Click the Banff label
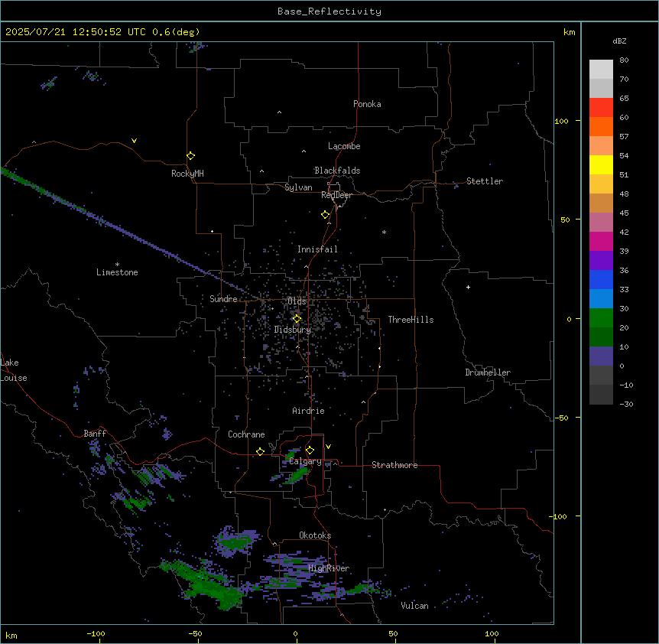The width and height of the screenshot is (659, 644). 95,434
